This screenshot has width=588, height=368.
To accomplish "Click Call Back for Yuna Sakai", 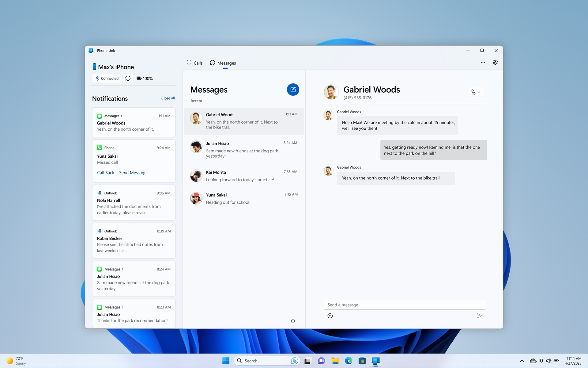I will click(105, 173).
